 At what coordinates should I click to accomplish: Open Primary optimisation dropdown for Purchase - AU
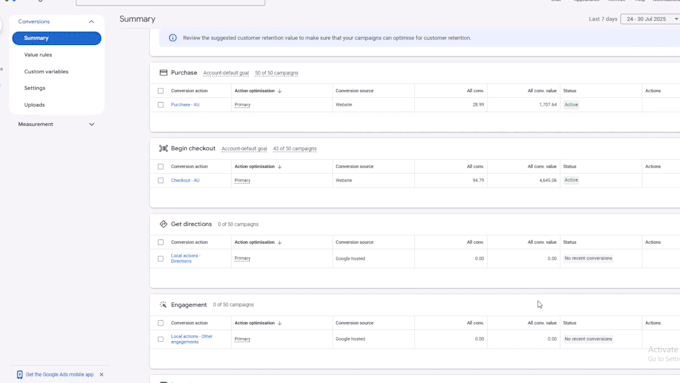click(x=242, y=105)
